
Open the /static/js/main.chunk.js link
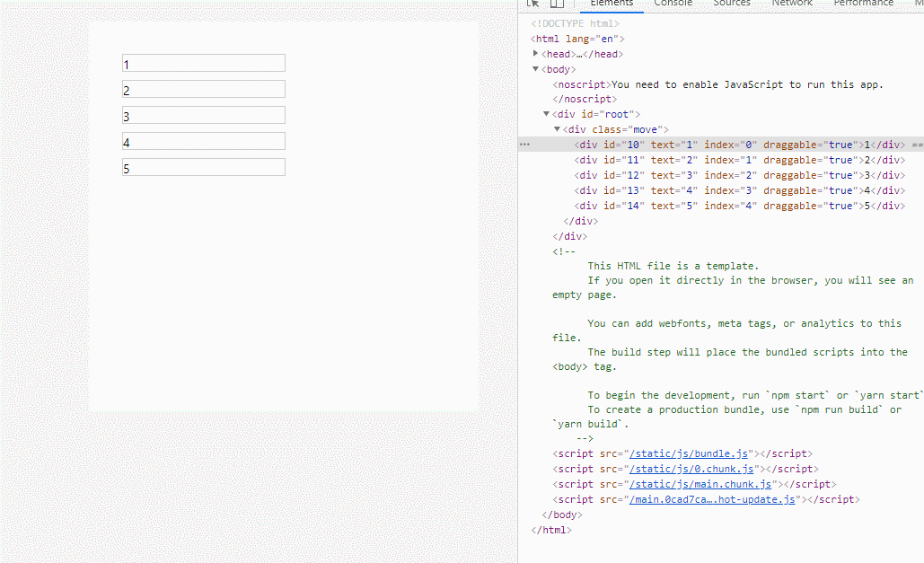[x=700, y=484]
